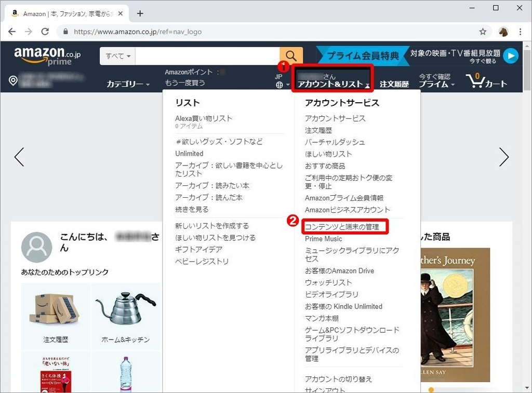Click into the Amazon search field

click(207, 56)
